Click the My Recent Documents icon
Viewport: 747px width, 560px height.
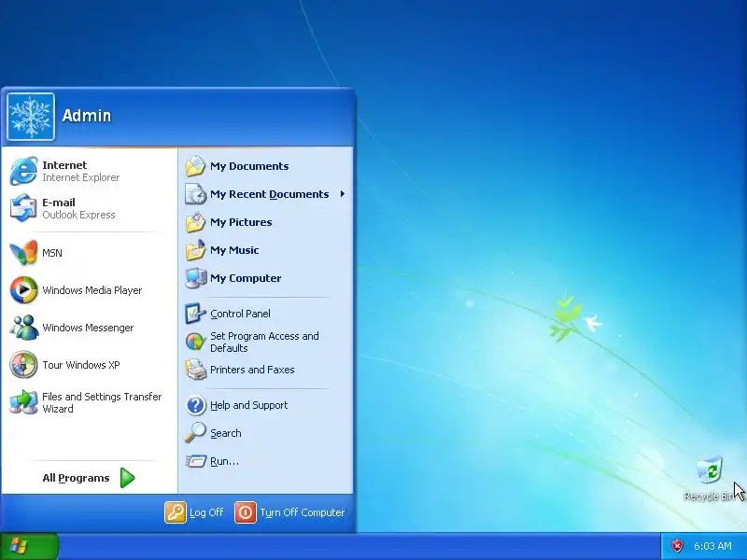pos(195,194)
